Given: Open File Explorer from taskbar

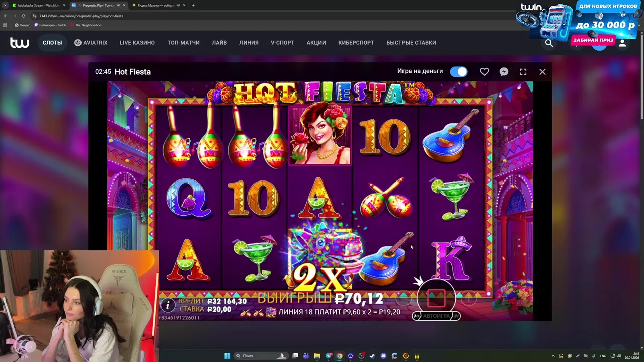Looking at the screenshot, I should pos(317,356).
